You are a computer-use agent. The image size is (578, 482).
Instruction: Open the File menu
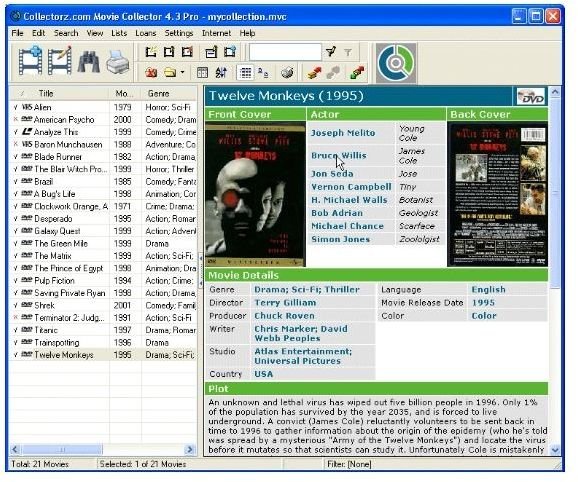click(17, 33)
